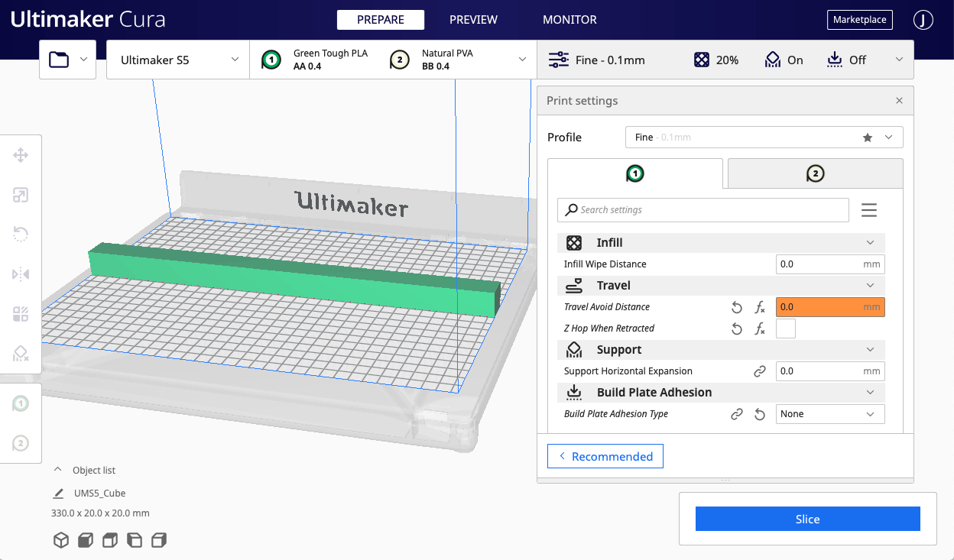The image size is (954, 560).
Task: Open the Support Blocker tool
Action: point(21,353)
